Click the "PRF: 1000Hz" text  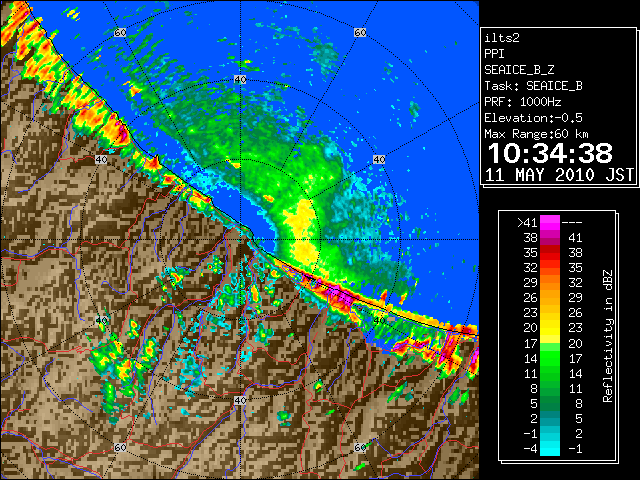tap(523, 102)
